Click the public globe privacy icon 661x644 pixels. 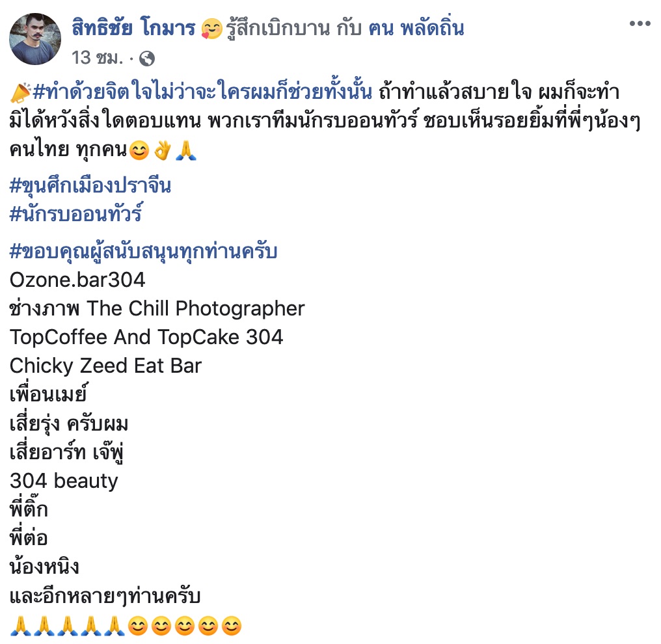146,59
